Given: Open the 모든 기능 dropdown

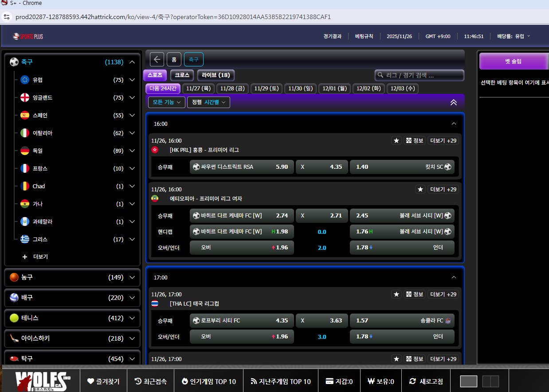Looking at the screenshot, I should (167, 102).
